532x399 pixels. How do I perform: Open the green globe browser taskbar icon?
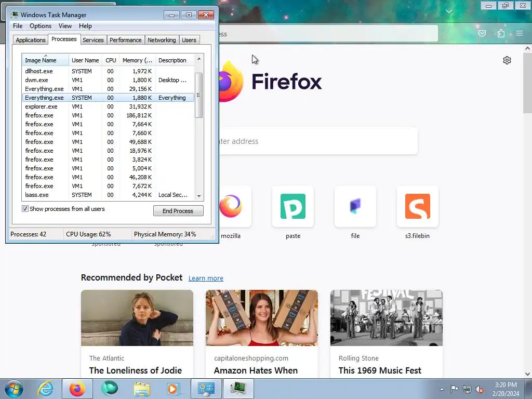(x=109, y=389)
